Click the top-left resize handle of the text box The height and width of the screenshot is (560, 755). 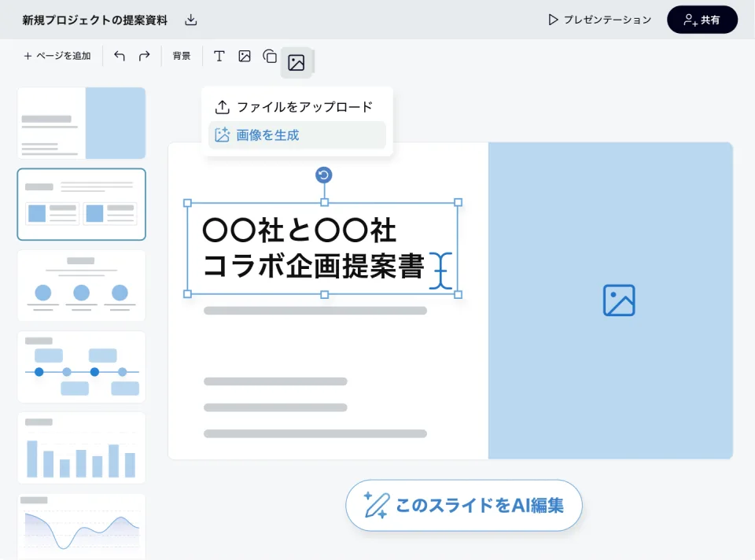click(x=188, y=203)
